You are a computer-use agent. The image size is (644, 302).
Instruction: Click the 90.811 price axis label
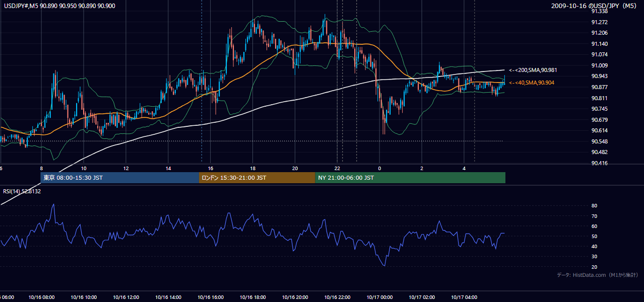[599, 98]
